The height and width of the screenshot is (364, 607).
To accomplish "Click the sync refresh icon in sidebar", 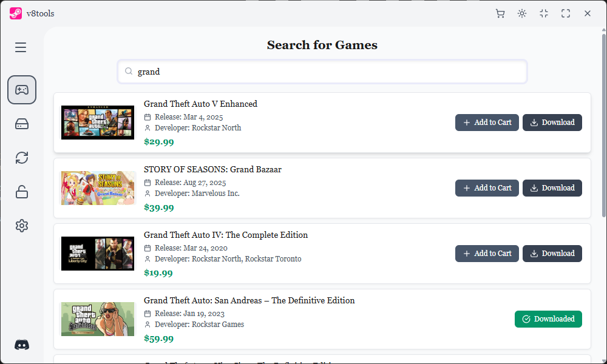I will (22, 157).
